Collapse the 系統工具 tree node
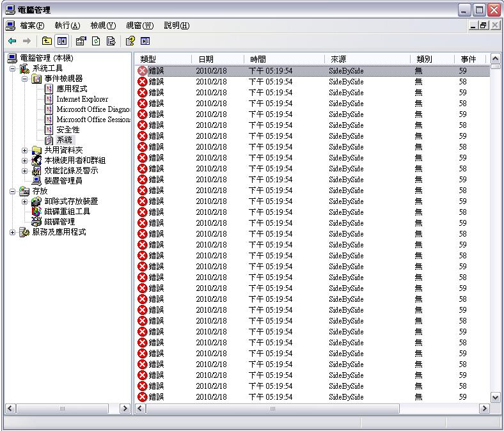This screenshot has width=504, height=431. pos(13,68)
